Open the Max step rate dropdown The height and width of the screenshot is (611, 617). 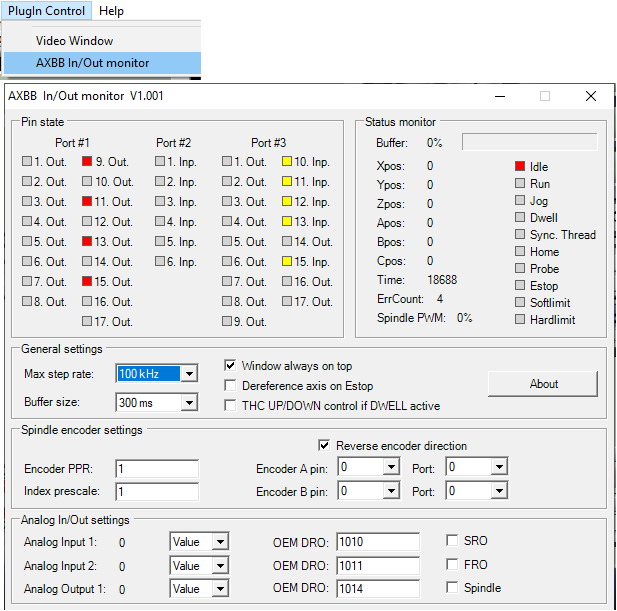coord(189,374)
